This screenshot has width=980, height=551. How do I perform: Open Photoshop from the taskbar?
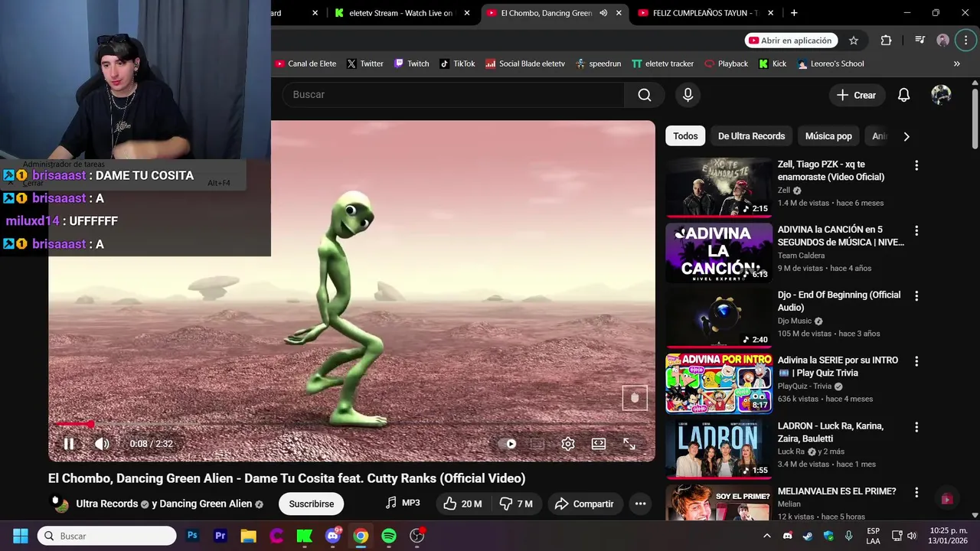coord(192,536)
